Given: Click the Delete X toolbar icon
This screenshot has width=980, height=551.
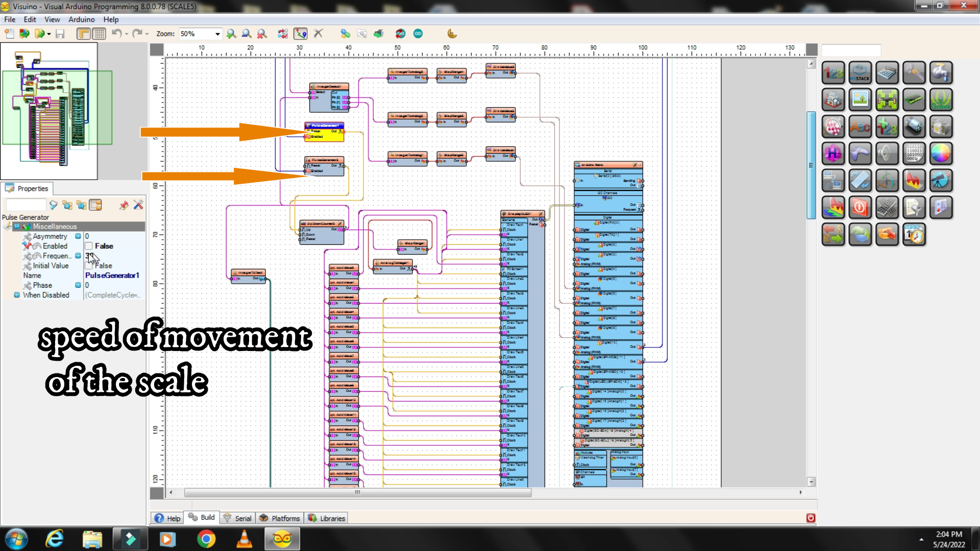Looking at the screenshot, I should [318, 34].
